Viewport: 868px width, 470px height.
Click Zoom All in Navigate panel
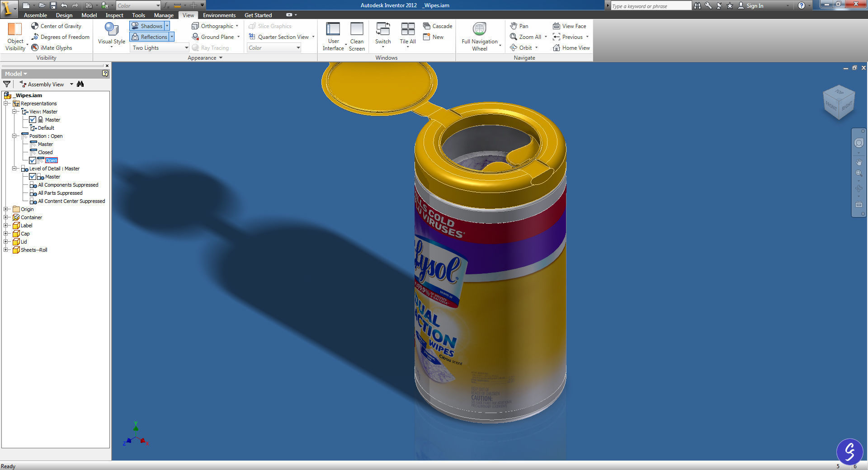coord(525,37)
